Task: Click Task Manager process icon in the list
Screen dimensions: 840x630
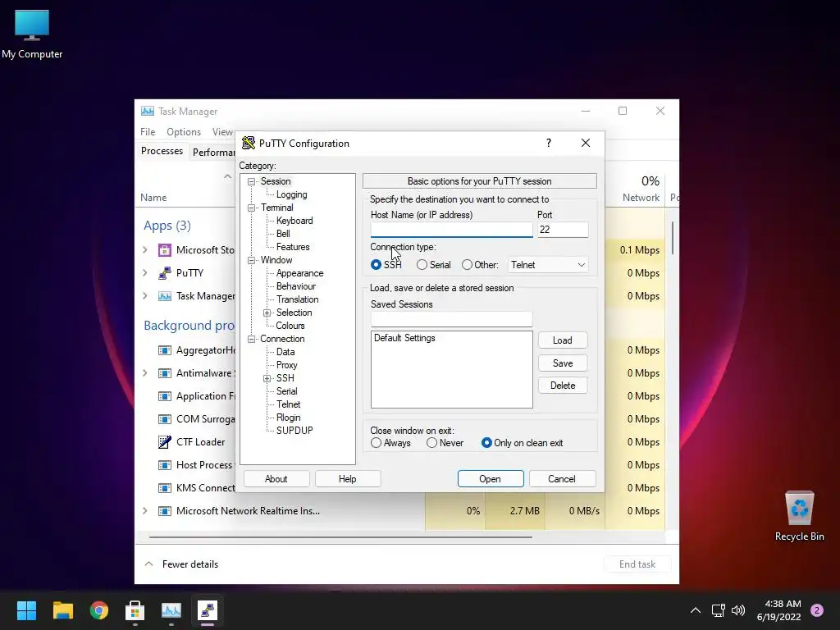Action: (164, 296)
